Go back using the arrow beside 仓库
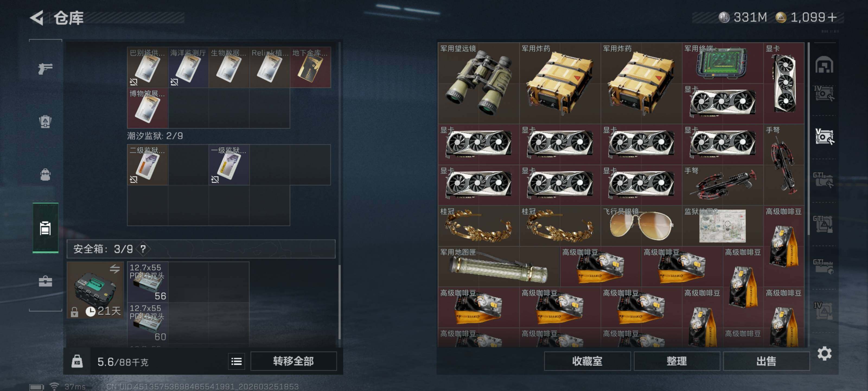 click(x=37, y=18)
